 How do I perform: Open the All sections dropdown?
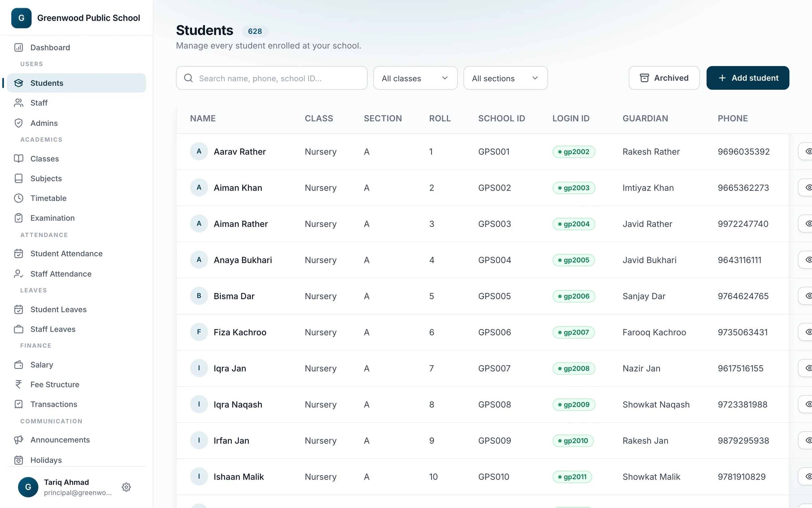click(506, 78)
